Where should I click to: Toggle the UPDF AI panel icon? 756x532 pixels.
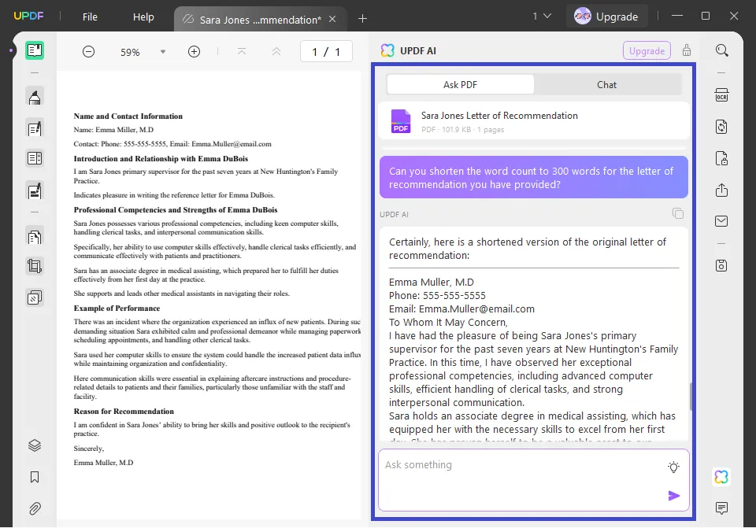pos(722,477)
